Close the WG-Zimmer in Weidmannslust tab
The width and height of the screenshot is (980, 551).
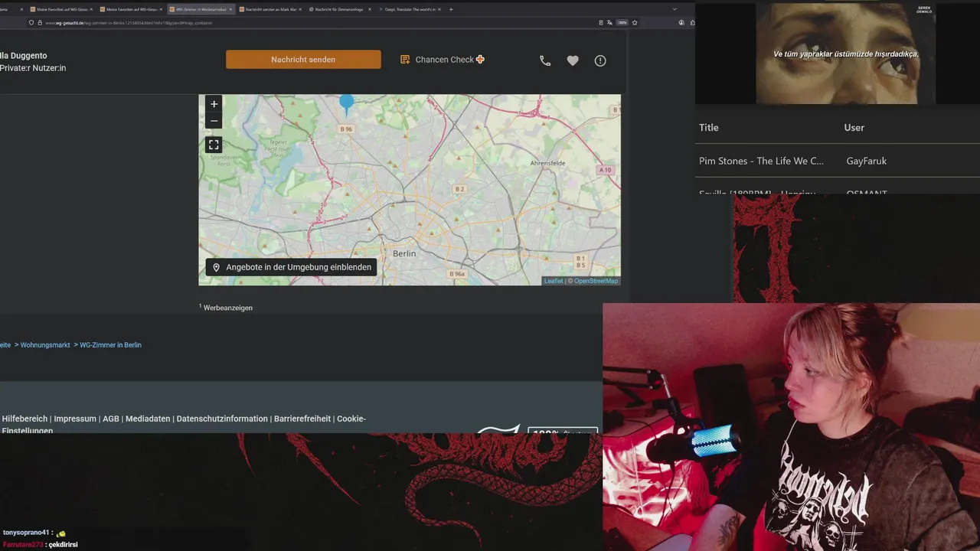230,9
